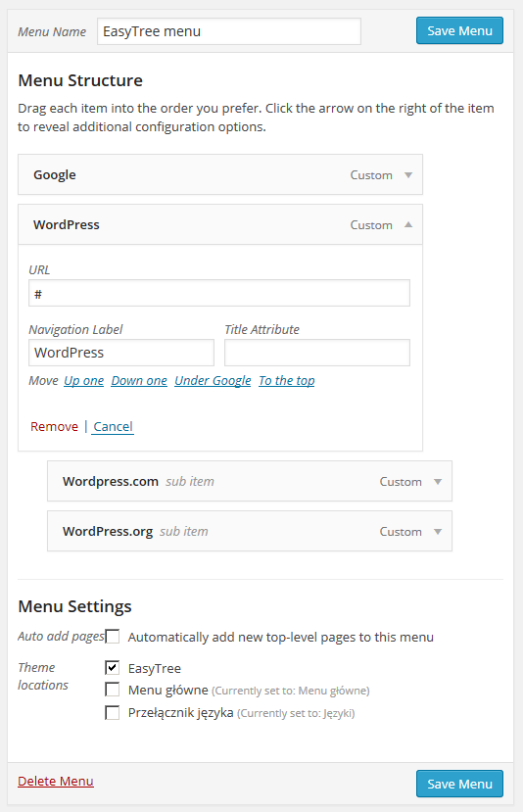523x812 pixels.
Task: Collapse the WordPress menu item arrow
Action: click(x=408, y=224)
